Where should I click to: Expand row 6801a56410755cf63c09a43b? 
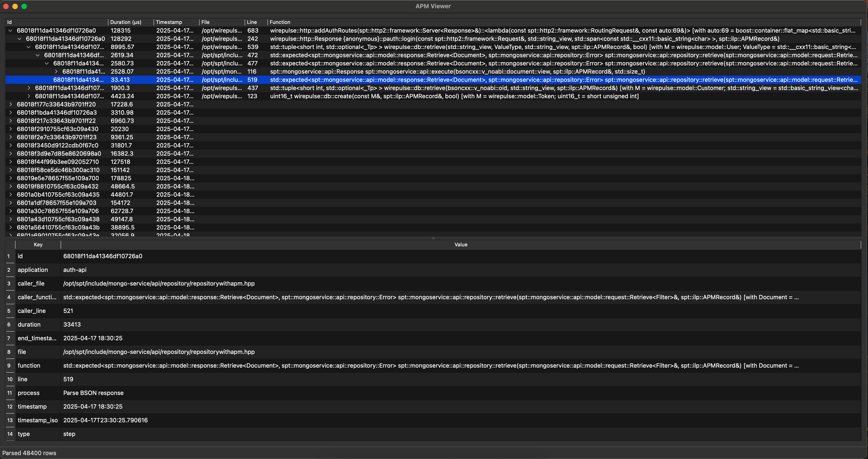10,227
